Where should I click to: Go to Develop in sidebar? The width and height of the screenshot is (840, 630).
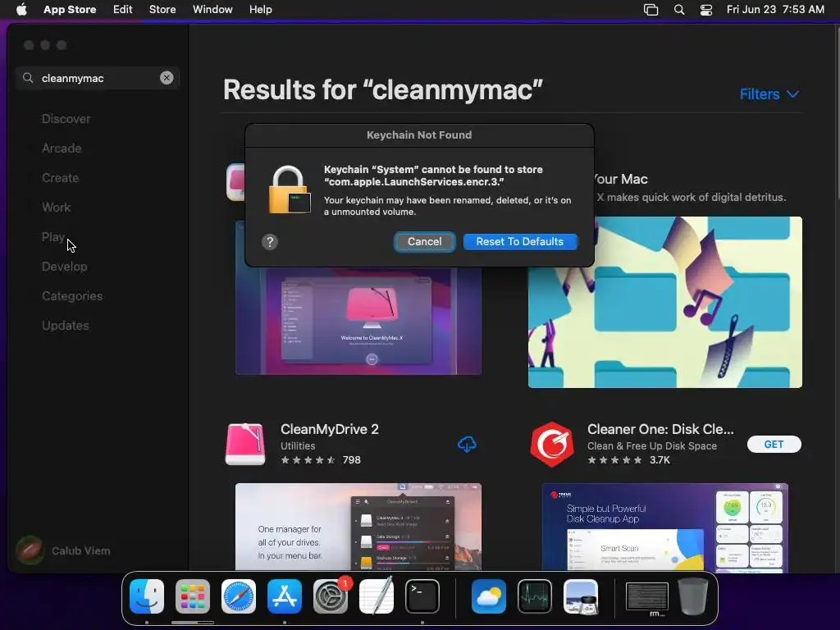[x=64, y=267]
